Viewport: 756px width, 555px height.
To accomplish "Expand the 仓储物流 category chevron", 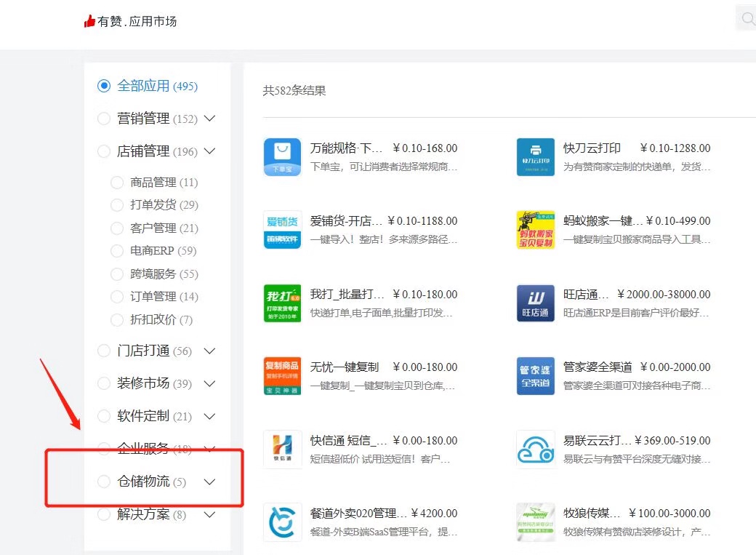I will click(x=209, y=482).
